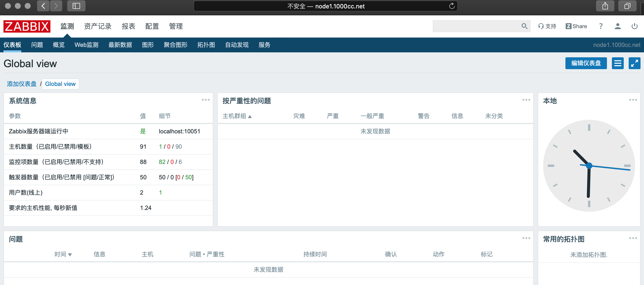Click the logout power icon
The image size is (644, 285).
click(634, 26)
